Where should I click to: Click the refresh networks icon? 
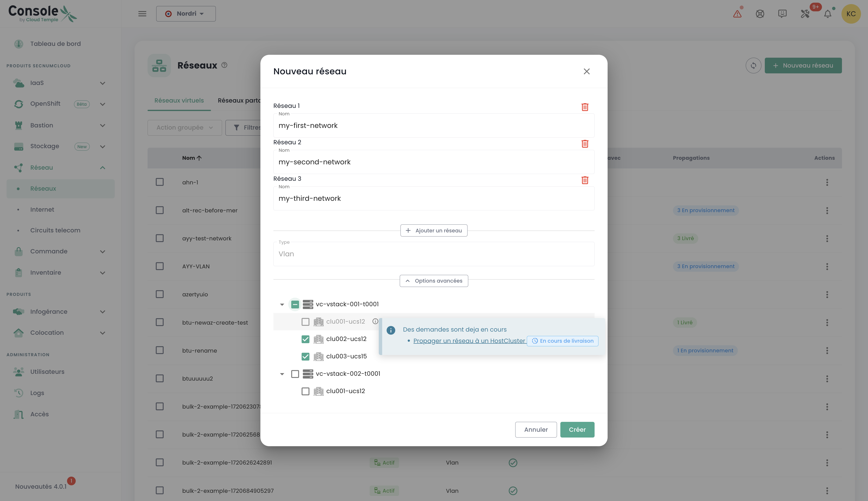pos(753,65)
